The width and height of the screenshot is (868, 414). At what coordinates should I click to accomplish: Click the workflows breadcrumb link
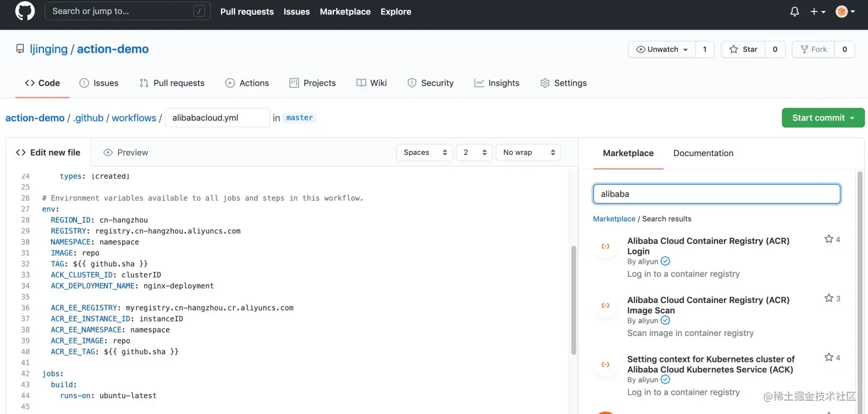coord(134,118)
